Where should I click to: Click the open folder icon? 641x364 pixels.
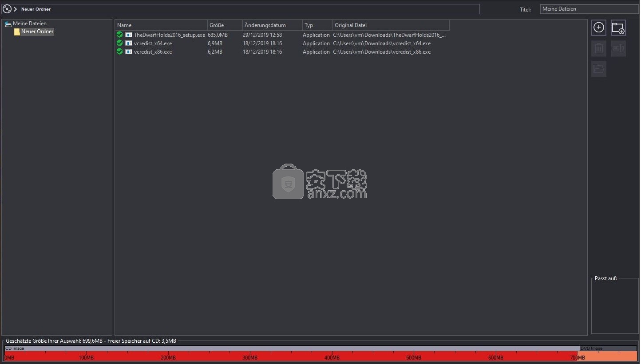598,69
